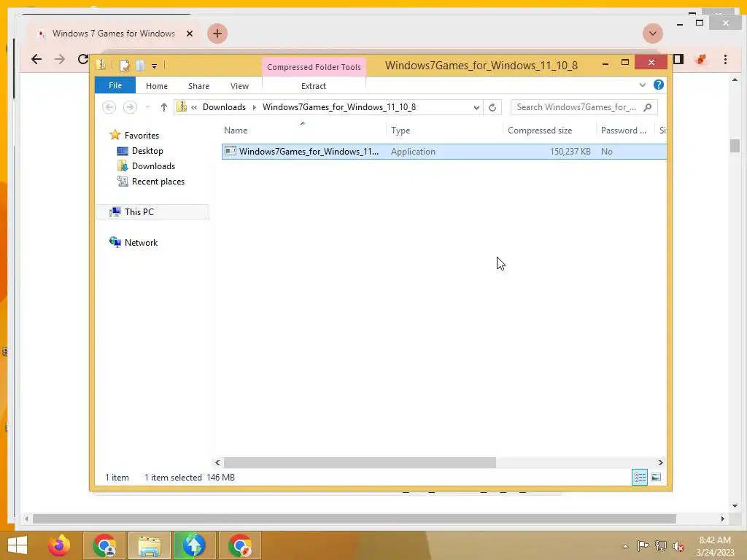
Task: Open a new browser tab
Action: [x=217, y=34]
